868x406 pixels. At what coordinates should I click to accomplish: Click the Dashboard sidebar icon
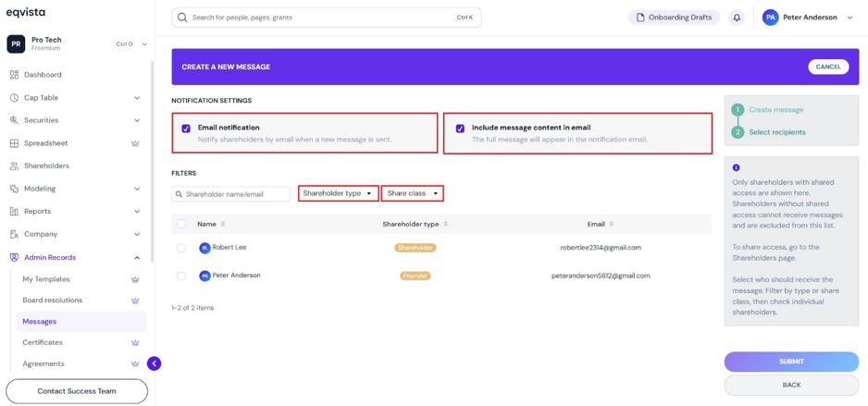click(15, 75)
